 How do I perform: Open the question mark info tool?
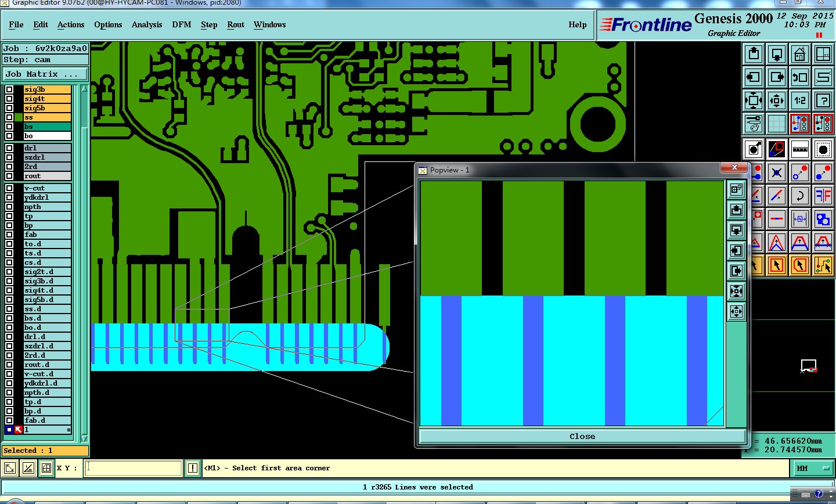pos(823,100)
